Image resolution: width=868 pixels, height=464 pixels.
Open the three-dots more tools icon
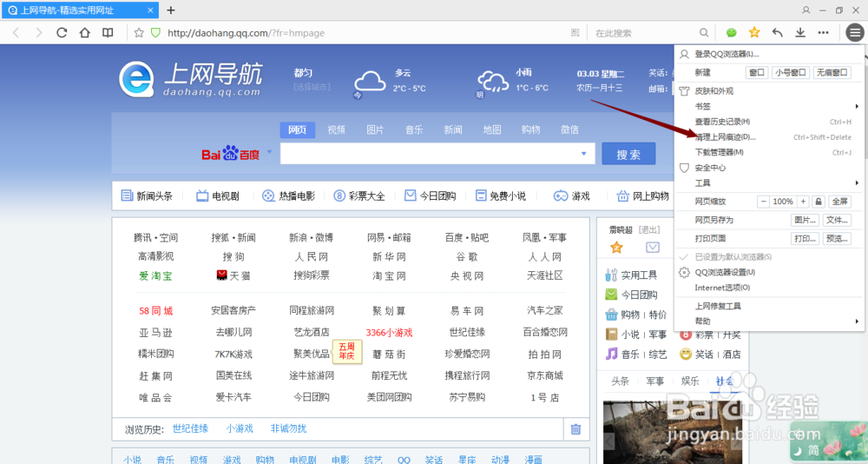click(824, 33)
